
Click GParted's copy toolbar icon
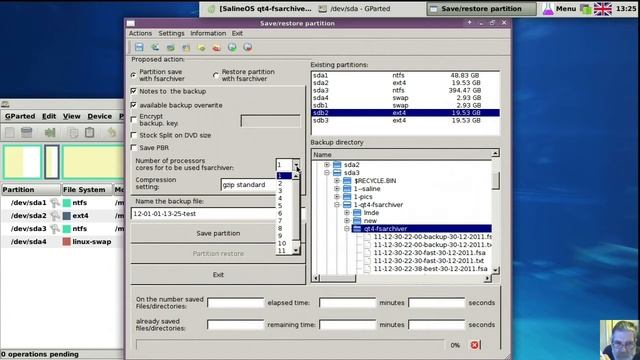(x=74, y=133)
